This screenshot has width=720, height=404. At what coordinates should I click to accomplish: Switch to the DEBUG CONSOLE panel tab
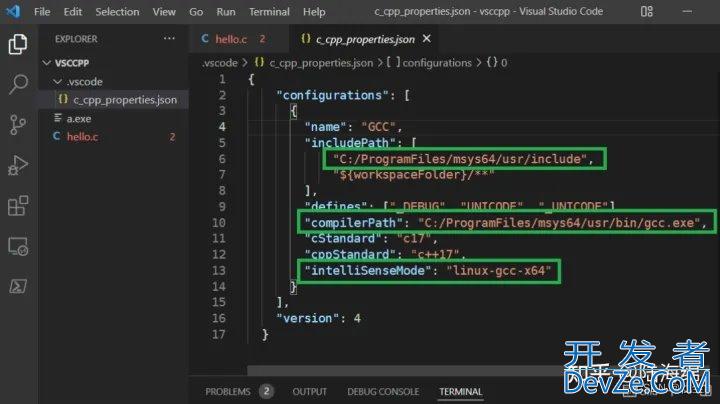383,392
